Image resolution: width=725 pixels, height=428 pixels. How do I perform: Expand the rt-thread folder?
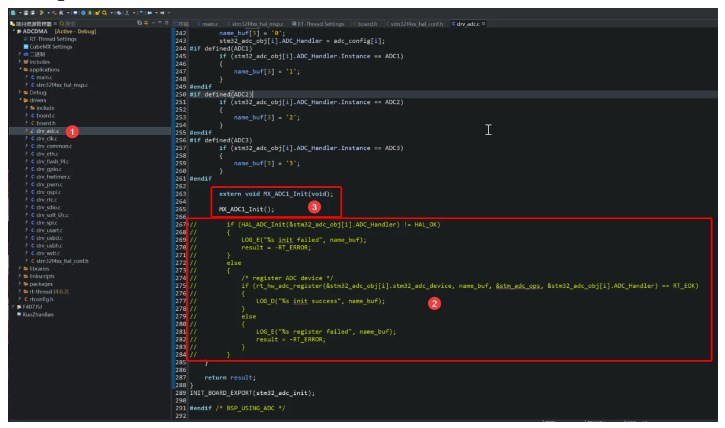(20, 291)
